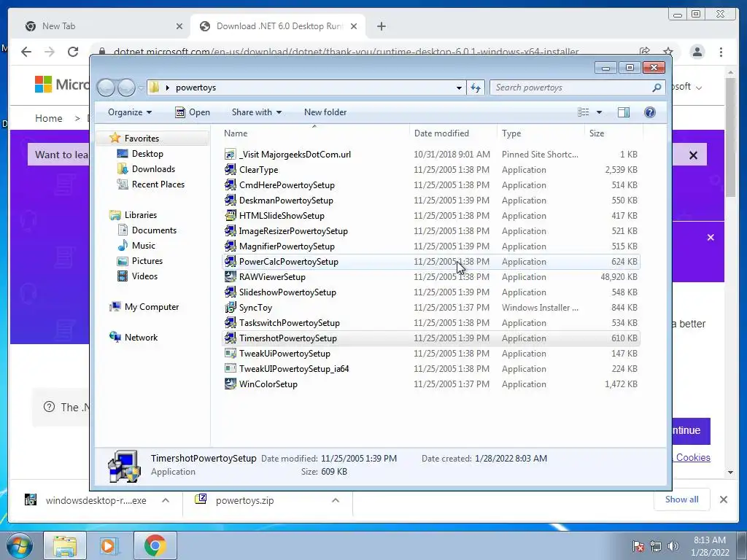Open a new Chrome tab
This screenshot has height=560, width=747.
(381, 26)
